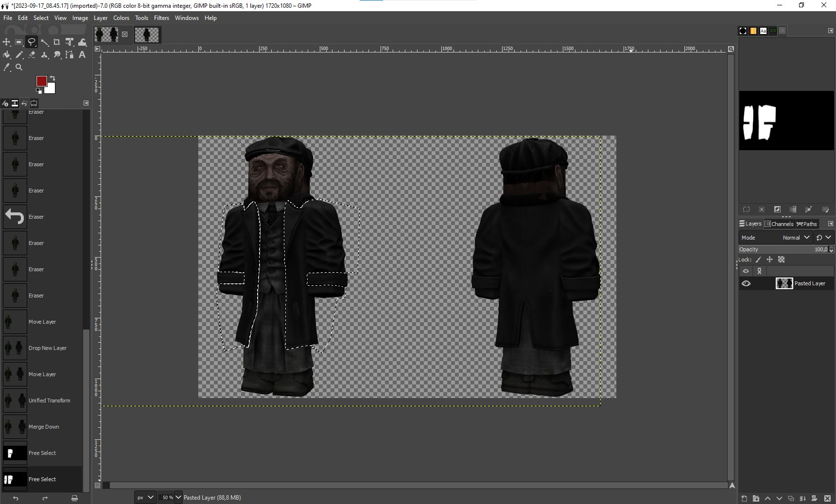
Task: Lower layer arrow in Layers panel
Action: pos(779,498)
